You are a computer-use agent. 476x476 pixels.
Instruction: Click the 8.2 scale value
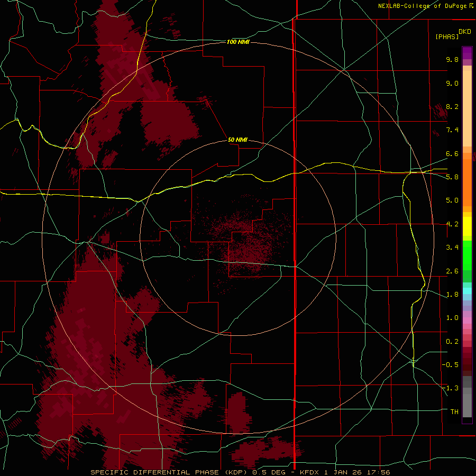[452, 106]
